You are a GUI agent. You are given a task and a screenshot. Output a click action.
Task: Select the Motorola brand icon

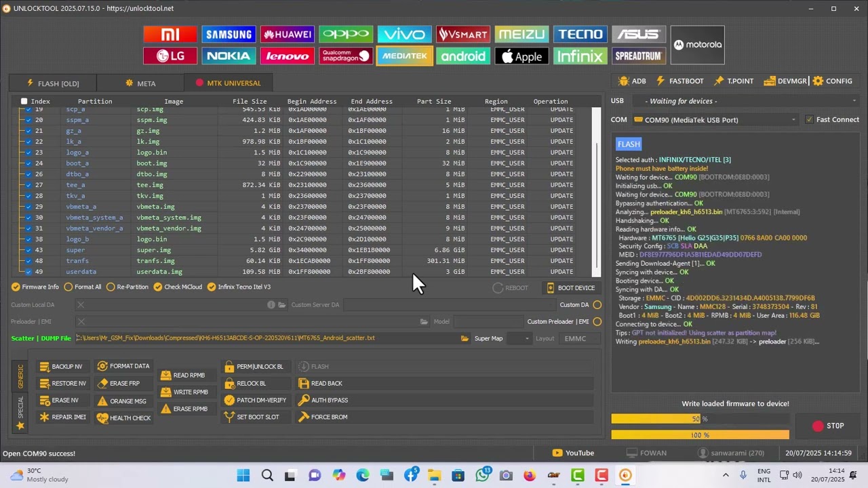pos(698,45)
